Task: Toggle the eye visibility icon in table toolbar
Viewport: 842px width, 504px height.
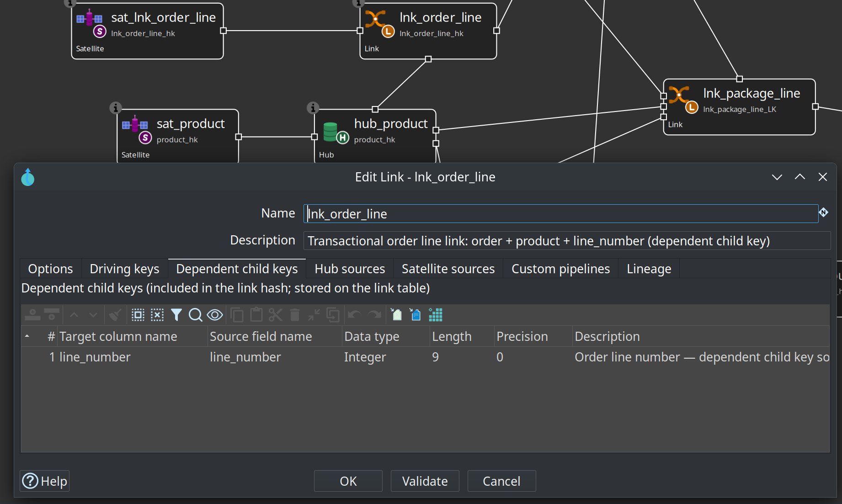Action: pos(215,315)
